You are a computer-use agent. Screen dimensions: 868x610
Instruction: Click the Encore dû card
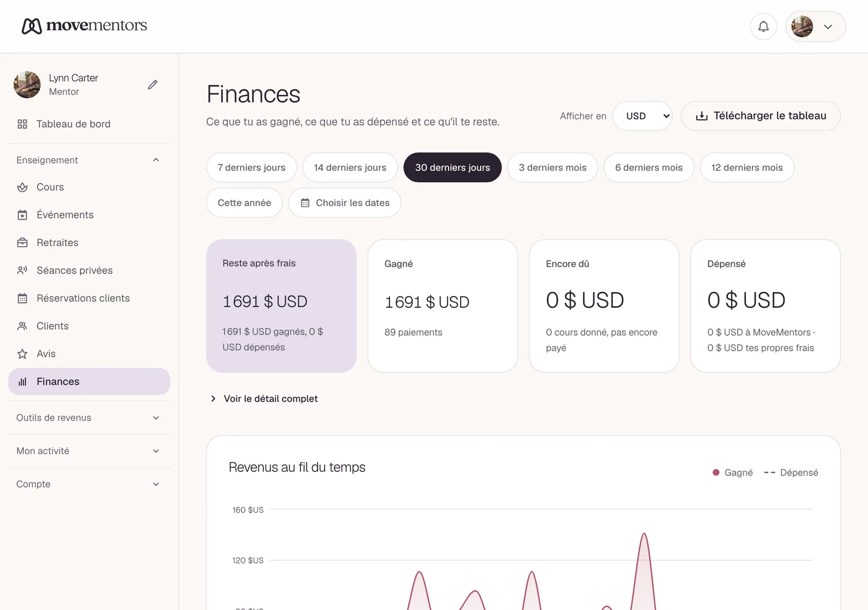pos(604,306)
